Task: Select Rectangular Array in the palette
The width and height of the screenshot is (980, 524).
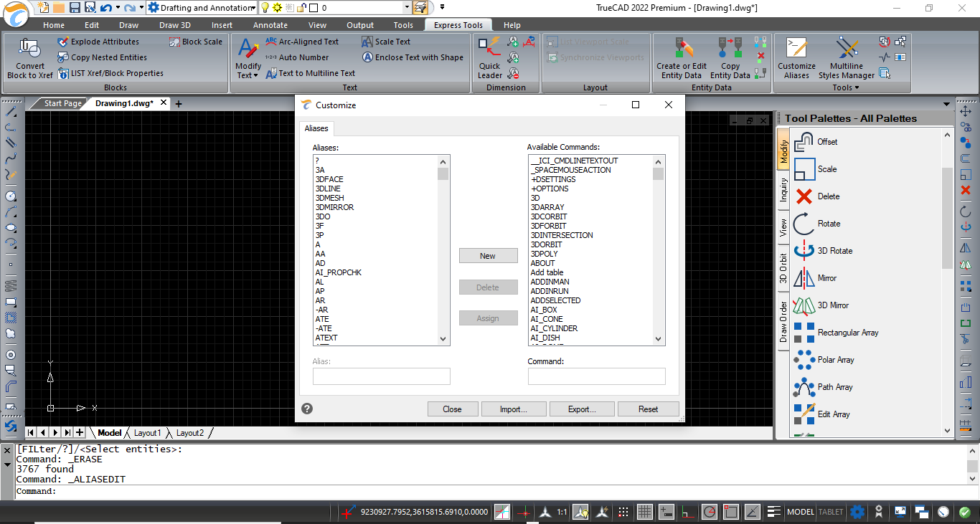Action: pos(837,333)
